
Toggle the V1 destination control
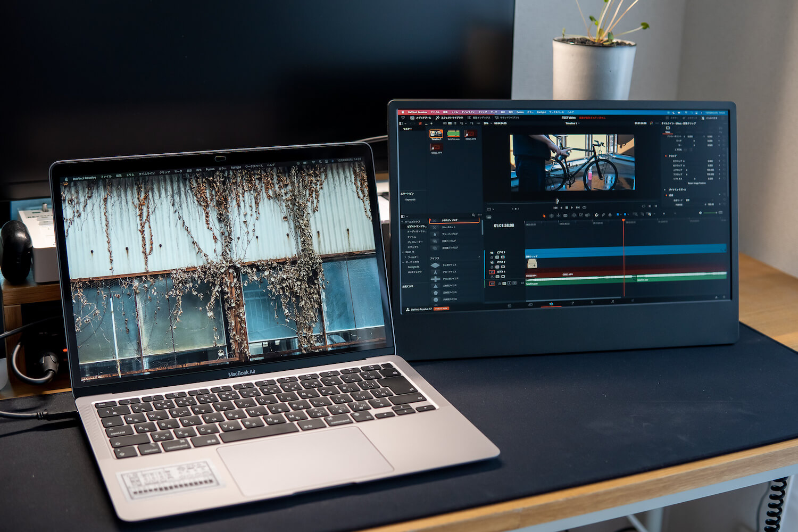[x=492, y=272]
